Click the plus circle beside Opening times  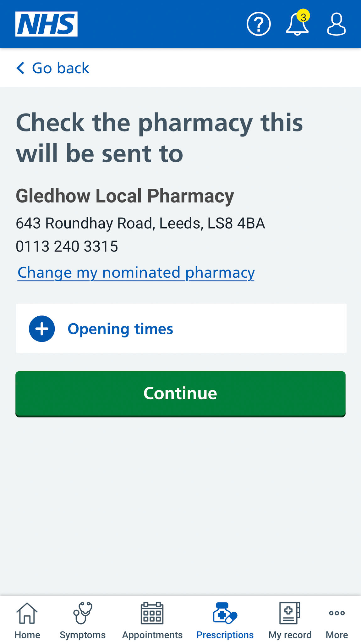(42, 329)
